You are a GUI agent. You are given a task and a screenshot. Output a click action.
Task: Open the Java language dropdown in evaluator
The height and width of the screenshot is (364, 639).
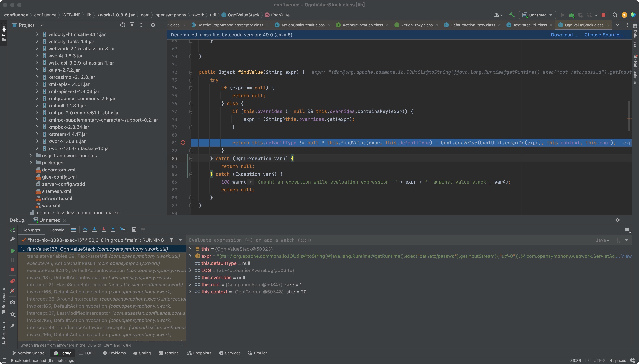pos(602,240)
